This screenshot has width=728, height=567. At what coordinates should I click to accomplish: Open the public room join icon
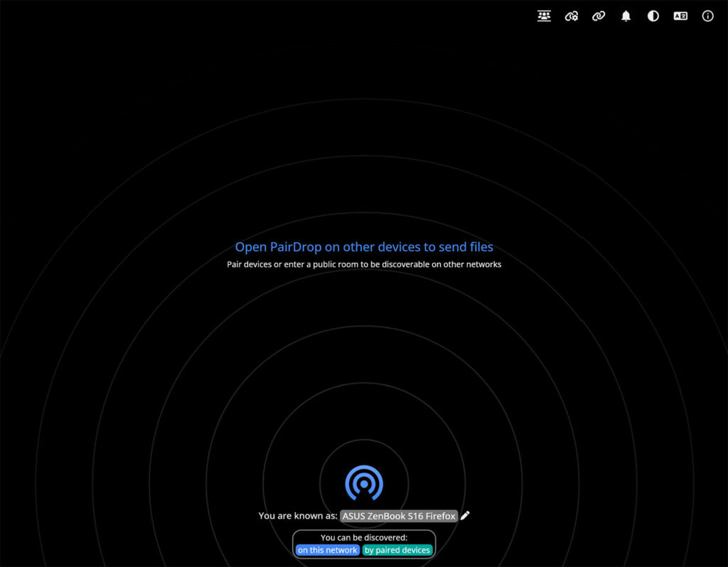coord(544,16)
